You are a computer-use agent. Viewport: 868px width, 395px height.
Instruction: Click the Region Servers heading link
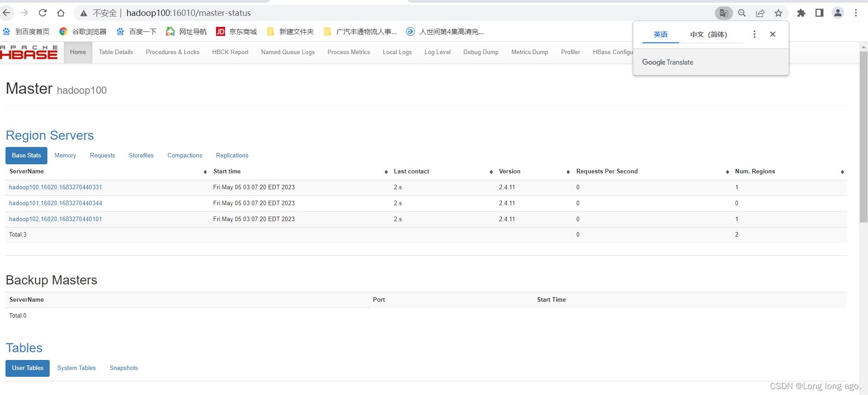click(50, 136)
